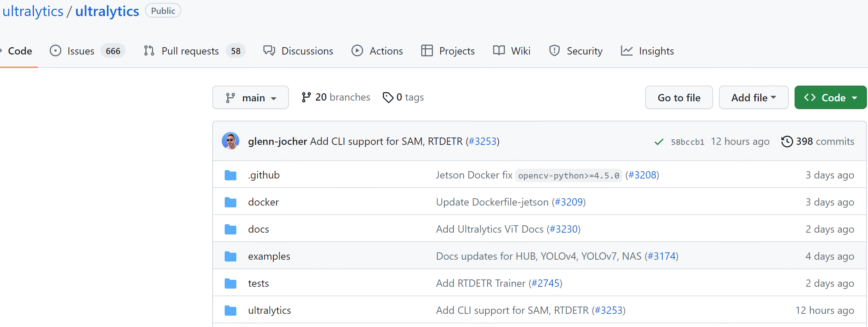Open Add Ultralytics ViT Docs commit
This screenshot has width=868, height=327.
coord(490,229)
